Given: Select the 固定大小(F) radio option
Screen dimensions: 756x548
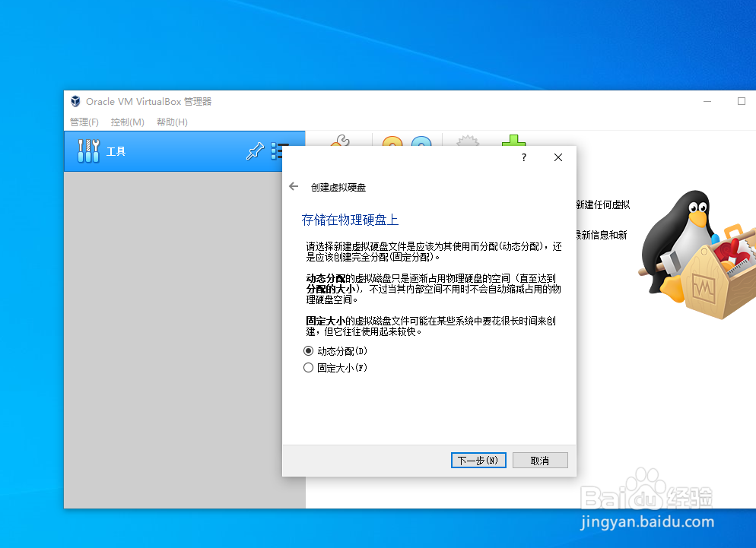Looking at the screenshot, I should pyautogui.click(x=335, y=368).
